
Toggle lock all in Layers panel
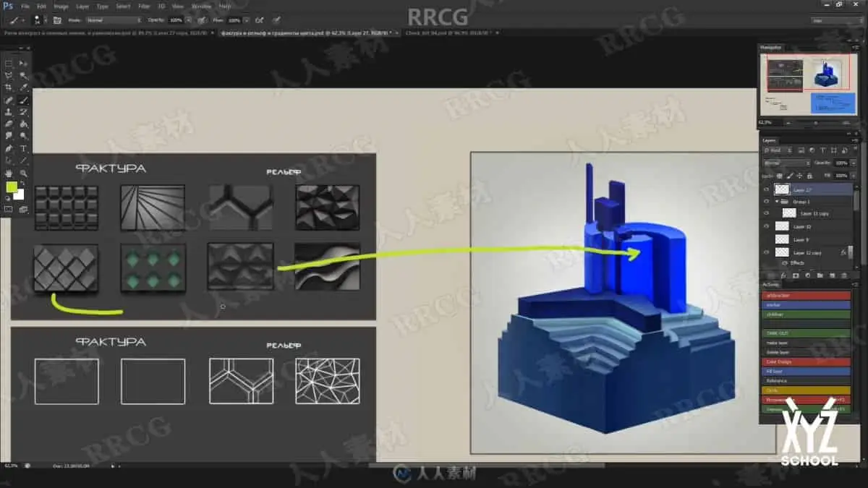(810, 176)
